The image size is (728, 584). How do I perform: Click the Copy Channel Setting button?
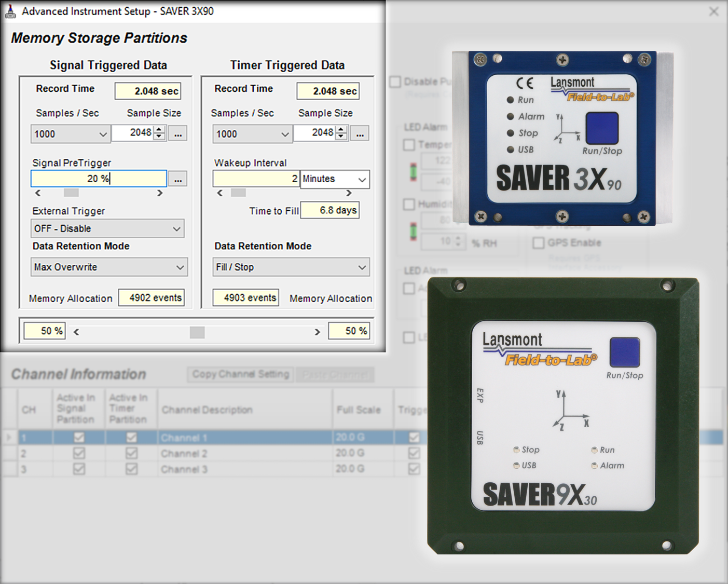(x=241, y=374)
